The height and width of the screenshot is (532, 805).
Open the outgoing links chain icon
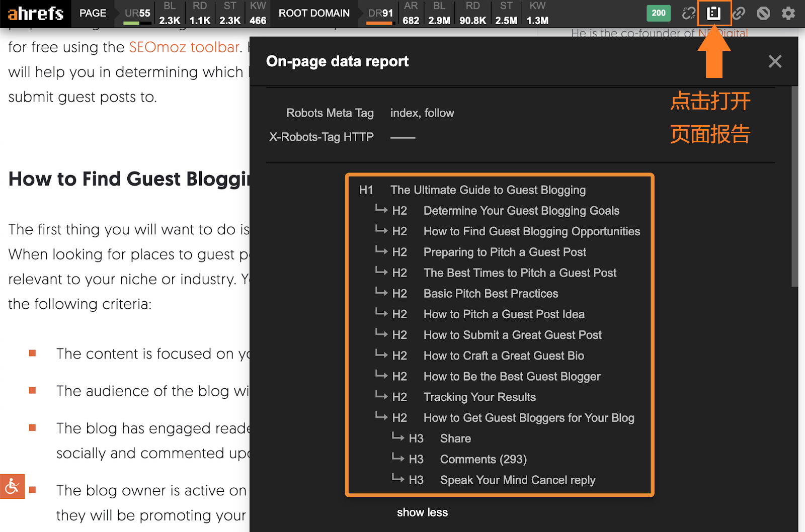click(739, 13)
